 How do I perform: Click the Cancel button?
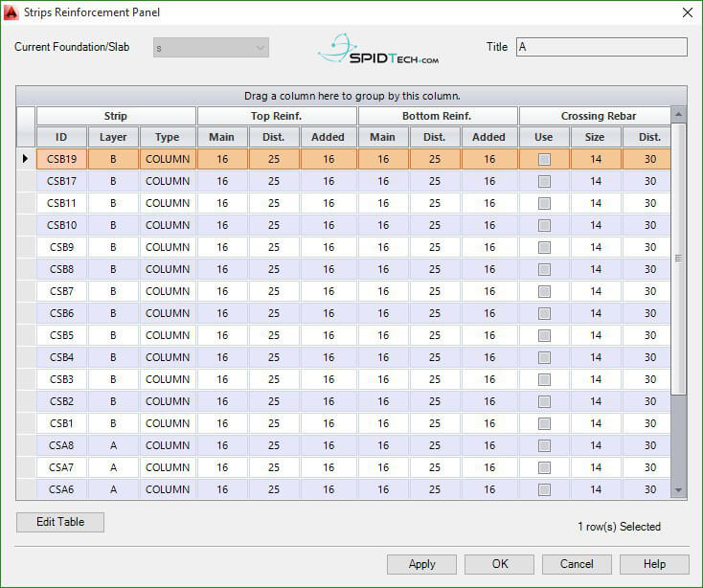[577, 564]
